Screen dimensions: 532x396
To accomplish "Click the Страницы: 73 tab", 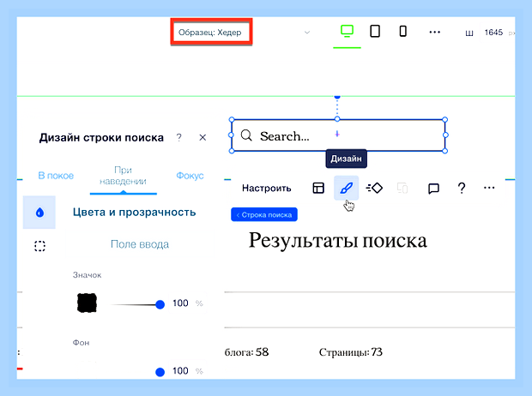I will [351, 352].
